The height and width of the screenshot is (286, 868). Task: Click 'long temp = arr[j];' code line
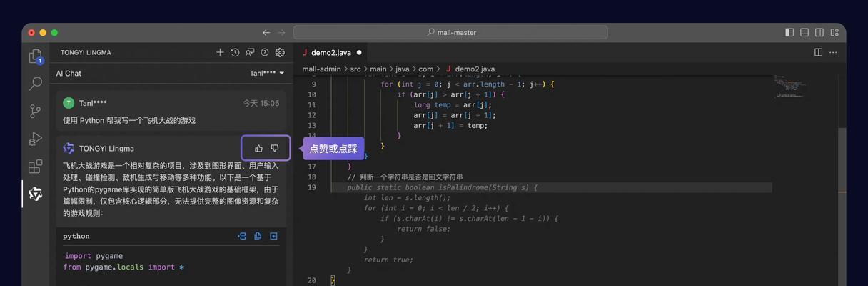[x=453, y=104]
